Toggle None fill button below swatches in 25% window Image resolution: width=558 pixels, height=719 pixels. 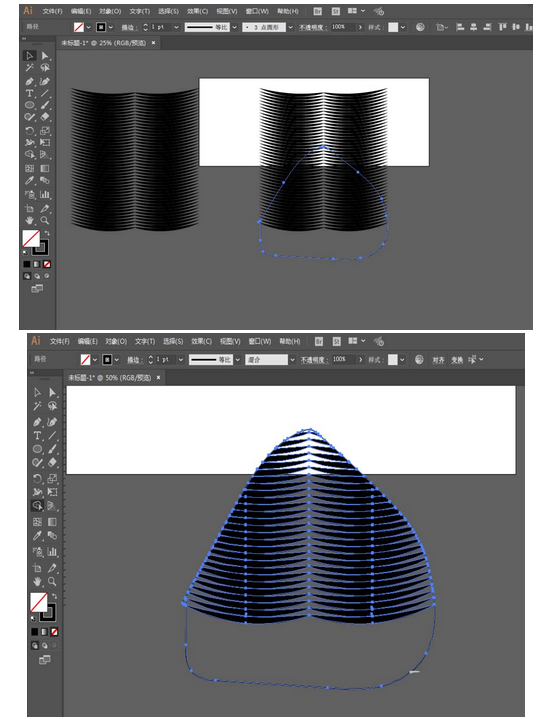point(47,264)
